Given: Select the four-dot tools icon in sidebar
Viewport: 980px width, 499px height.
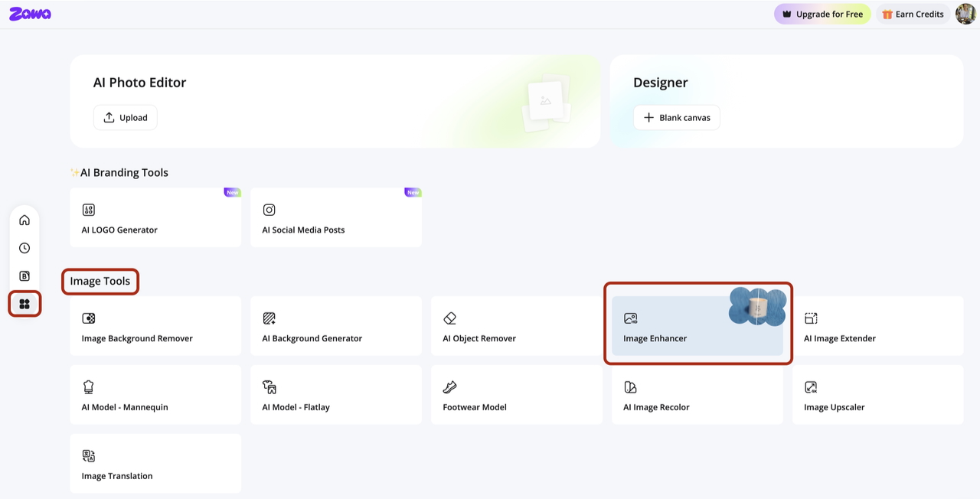Looking at the screenshot, I should coord(24,304).
